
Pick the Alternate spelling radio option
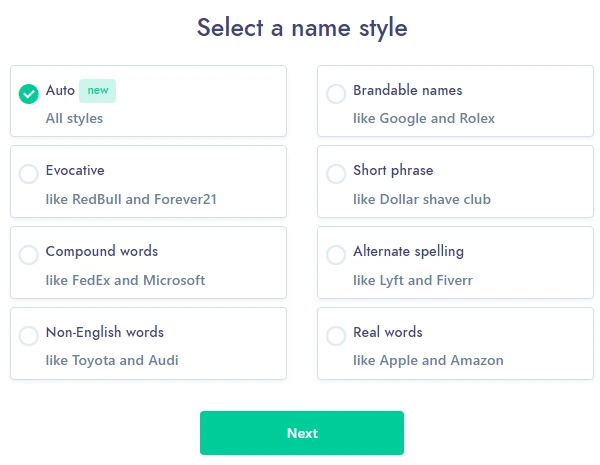click(x=336, y=255)
